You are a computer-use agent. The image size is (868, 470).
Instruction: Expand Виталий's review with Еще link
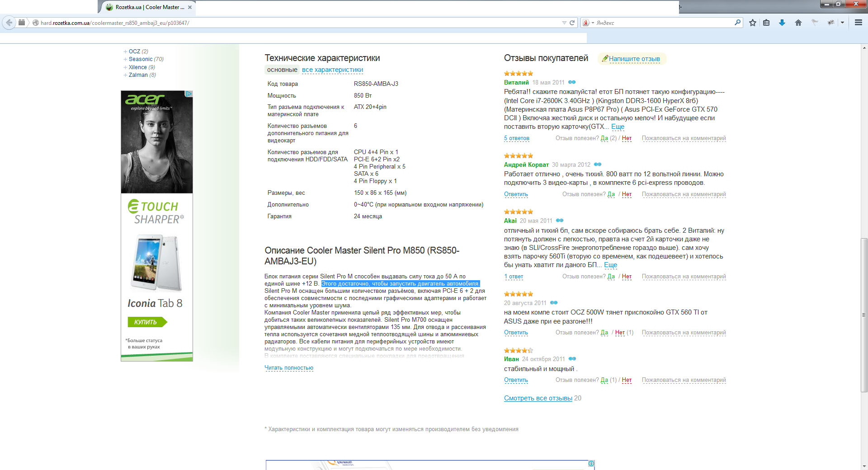(x=618, y=127)
